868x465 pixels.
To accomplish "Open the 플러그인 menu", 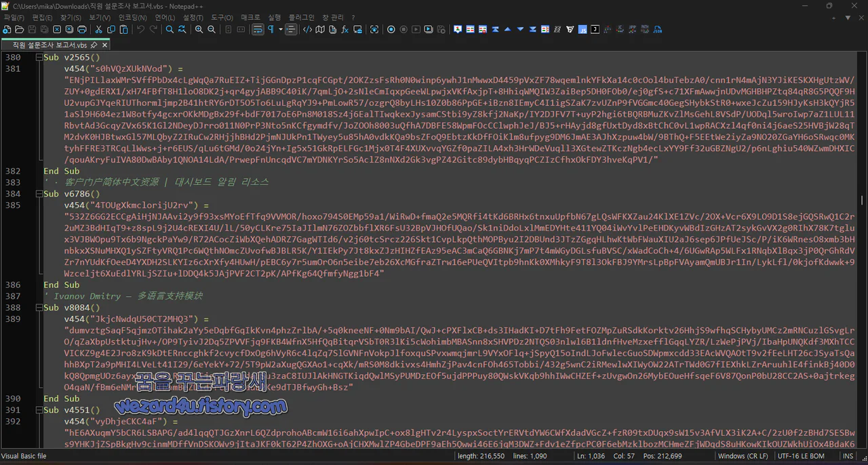I will [301, 17].
